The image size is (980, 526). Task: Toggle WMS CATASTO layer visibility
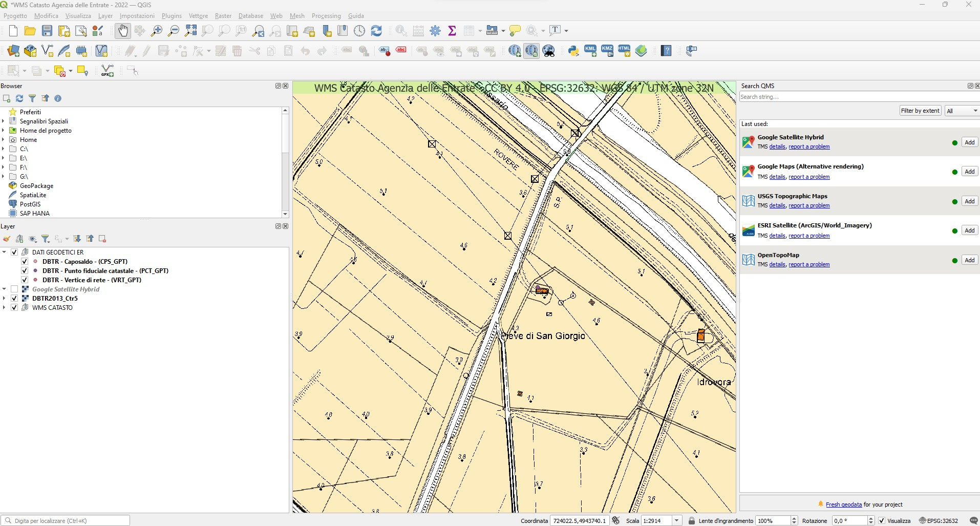click(14, 307)
